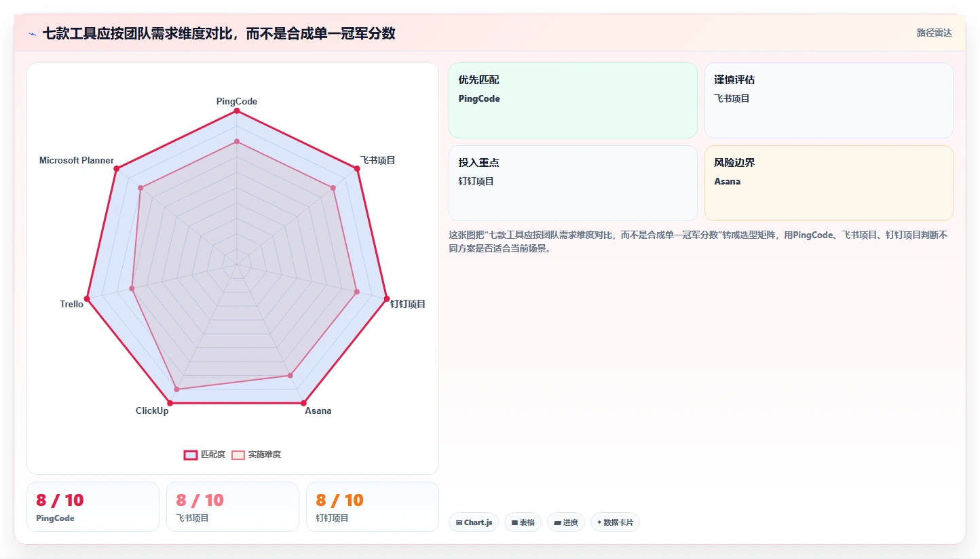Click the 飞书项目 caption in the score card

[192, 518]
